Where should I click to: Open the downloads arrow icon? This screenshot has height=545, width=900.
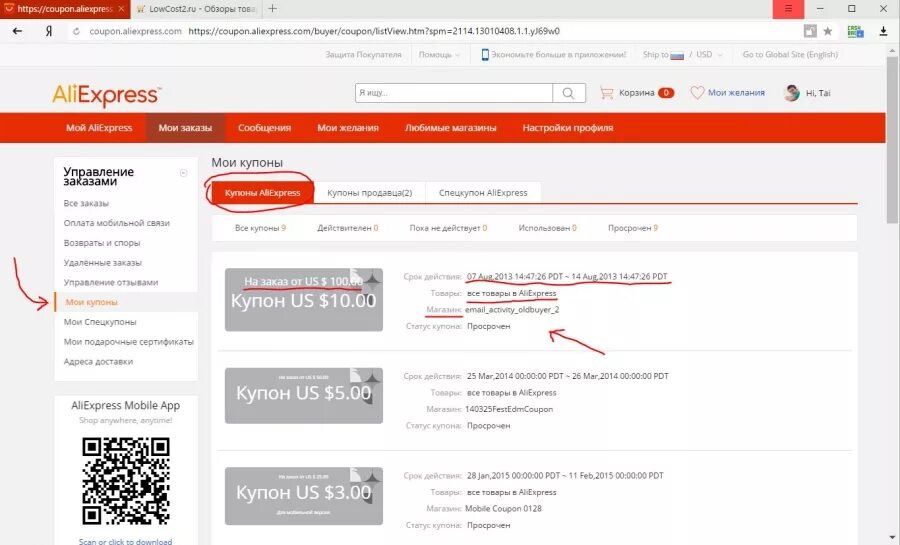tap(883, 31)
